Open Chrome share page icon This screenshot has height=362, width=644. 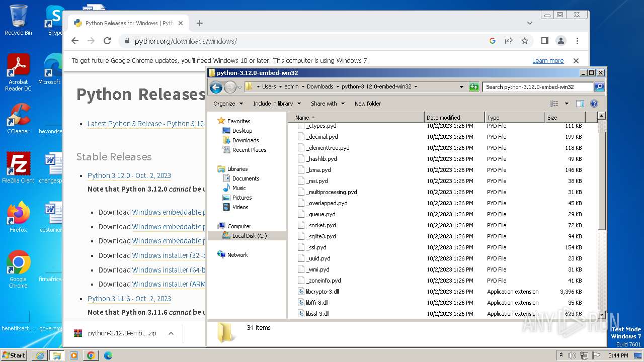(509, 41)
